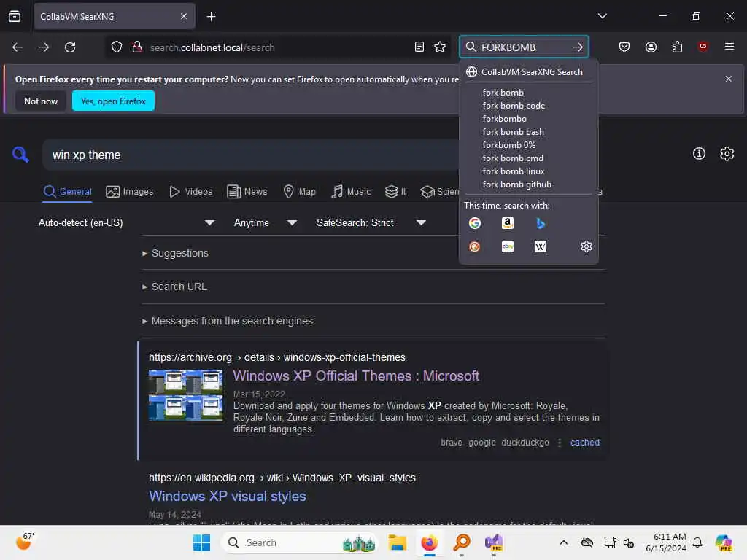Screen dimensions: 747x560
Task: Reload the current page
Action: tap(70, 47)
